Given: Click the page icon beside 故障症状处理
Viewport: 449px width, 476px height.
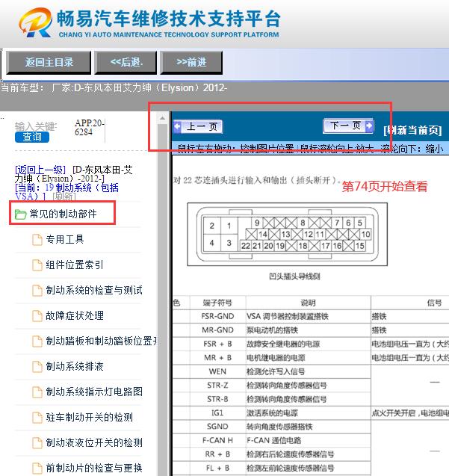Looking at the screenshot, I should pos(37,316).
